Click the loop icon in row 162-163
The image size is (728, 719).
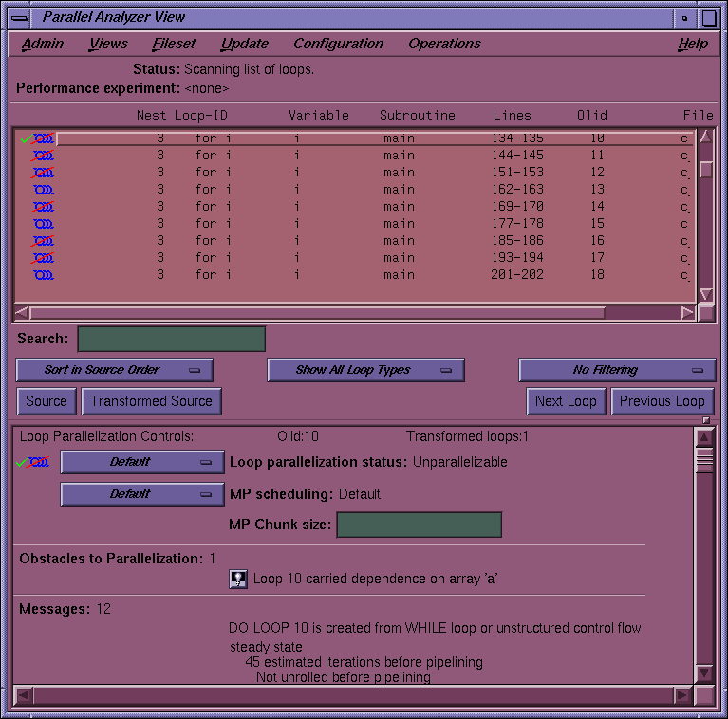point(43,190)
